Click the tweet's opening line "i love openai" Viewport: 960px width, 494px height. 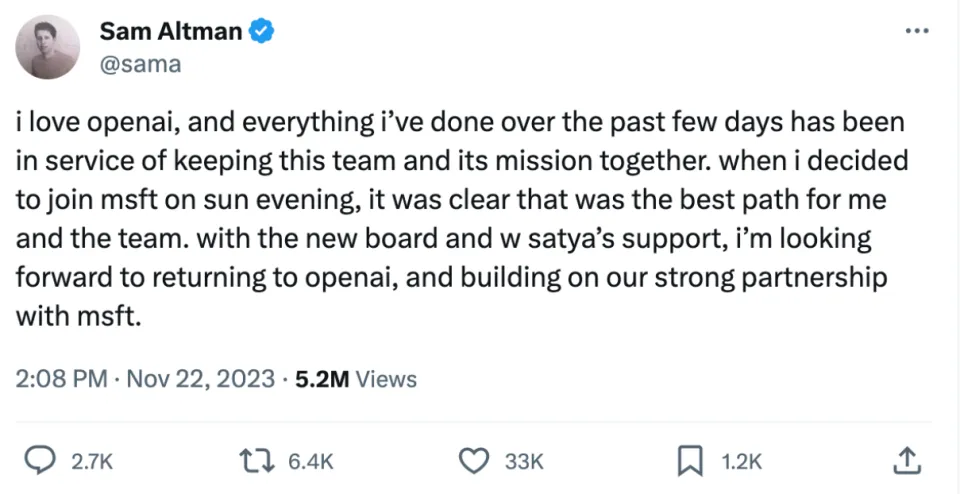coord(101,123)
